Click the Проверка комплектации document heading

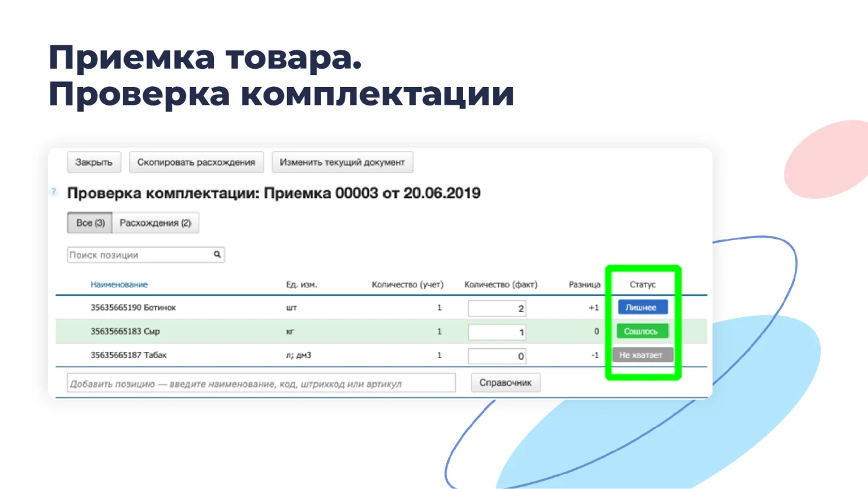273,193
